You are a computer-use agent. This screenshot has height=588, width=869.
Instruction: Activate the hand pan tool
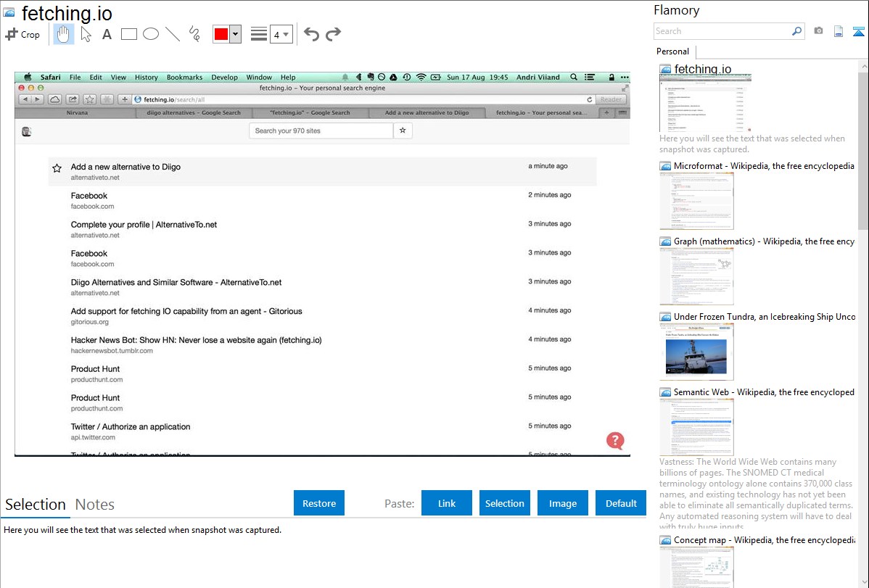coord(63,34)
